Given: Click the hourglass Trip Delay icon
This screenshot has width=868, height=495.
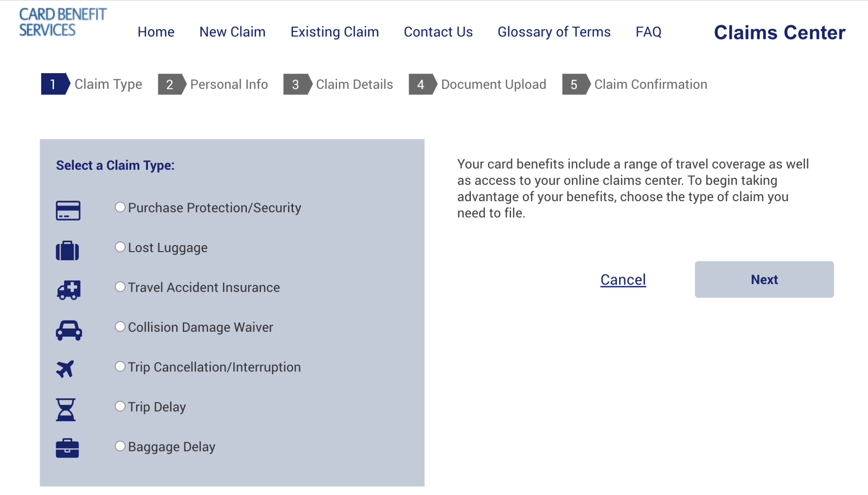Looking at the screenshot, I should [66, 409].
